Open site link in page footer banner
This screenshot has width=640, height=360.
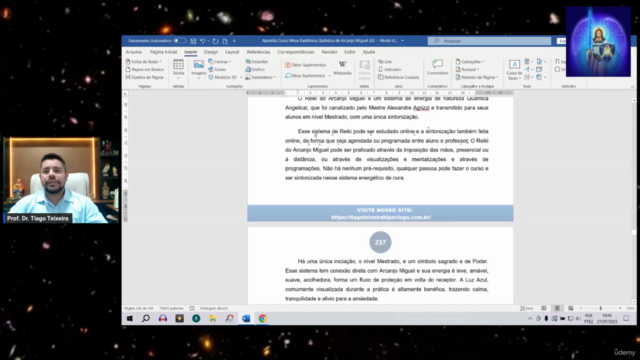[x=381, y=217]
